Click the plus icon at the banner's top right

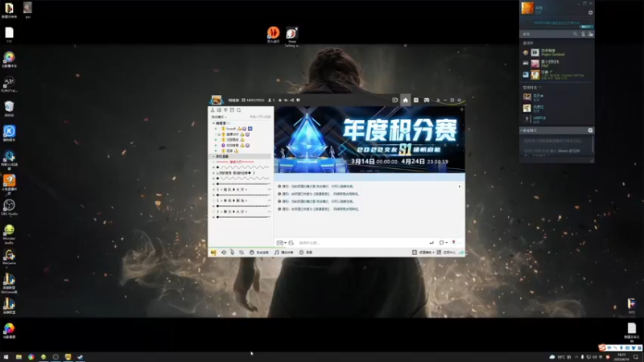(461, 109)
